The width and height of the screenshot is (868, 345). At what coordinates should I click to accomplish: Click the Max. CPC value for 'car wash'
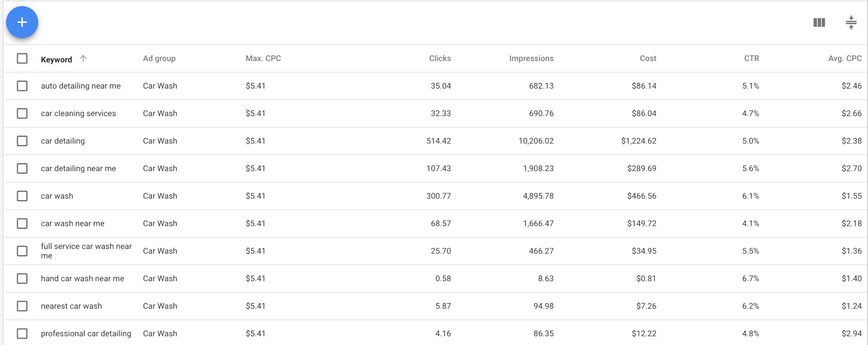256,196
